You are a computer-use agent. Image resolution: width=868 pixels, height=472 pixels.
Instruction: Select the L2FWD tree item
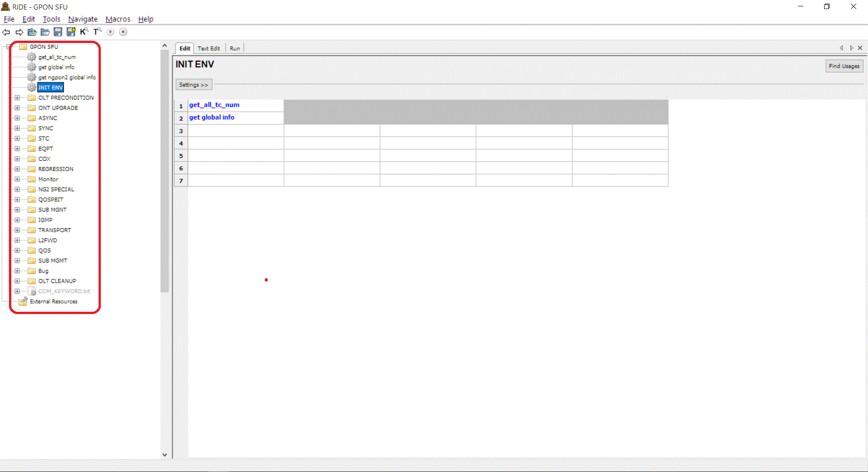point(47,240)
